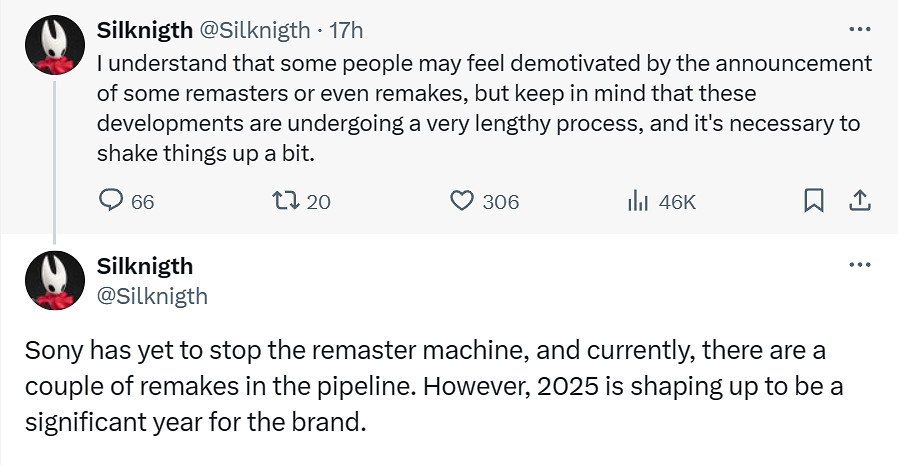Click @Silknigth handle under bottom name
The width and height of the screenshot is (898, 465).
tap(152, 295)
